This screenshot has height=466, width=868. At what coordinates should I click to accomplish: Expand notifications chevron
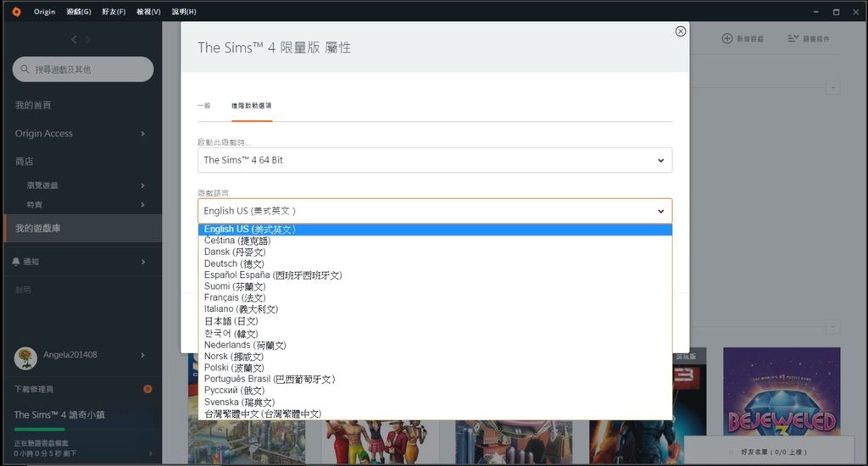pyautogui.click(x=142, y=262)
